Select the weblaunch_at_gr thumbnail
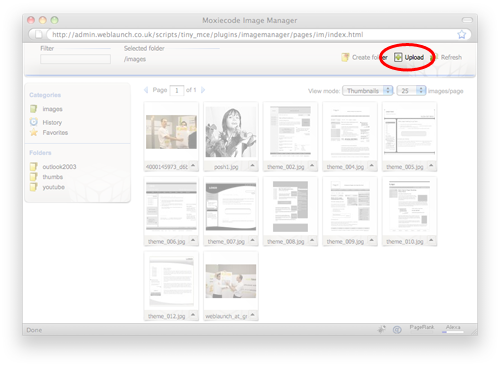Viewport: 500px width, 366px height. tap(231, 281)
